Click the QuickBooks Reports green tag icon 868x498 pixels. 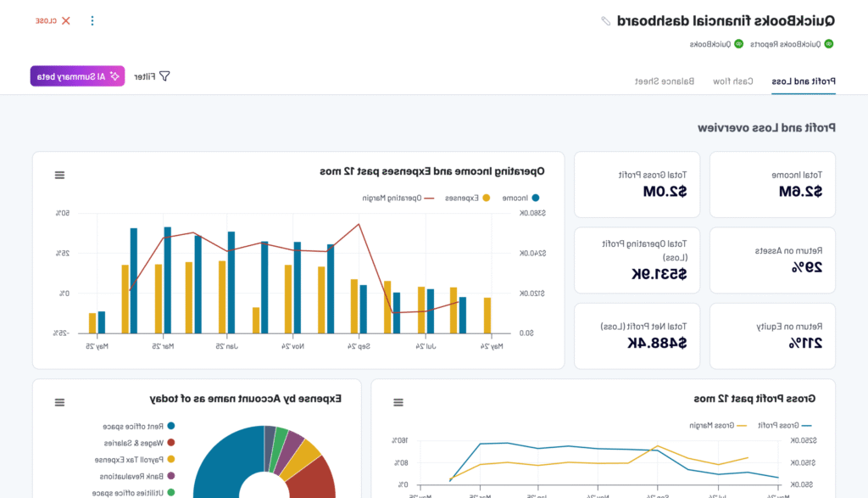(x=828, y=44)
